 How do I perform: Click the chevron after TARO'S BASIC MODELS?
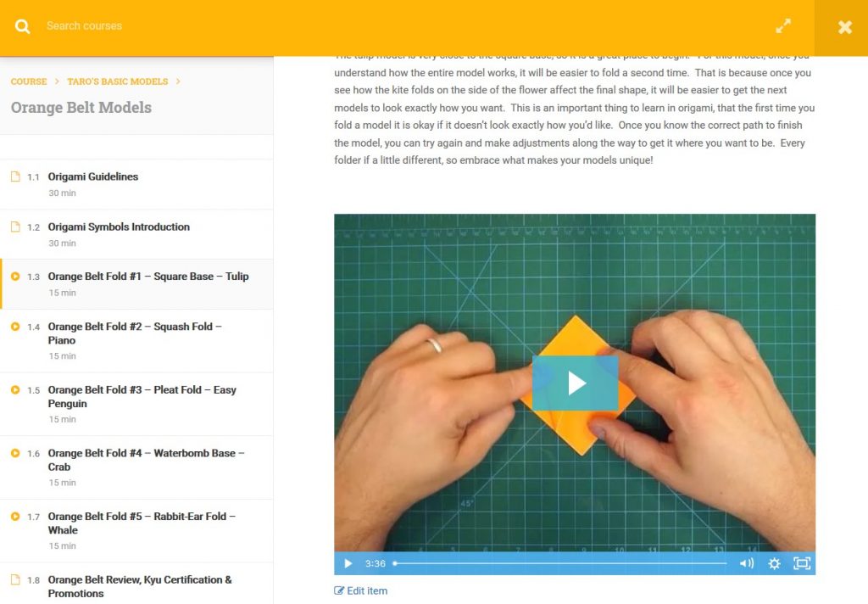tap(178, 81)
